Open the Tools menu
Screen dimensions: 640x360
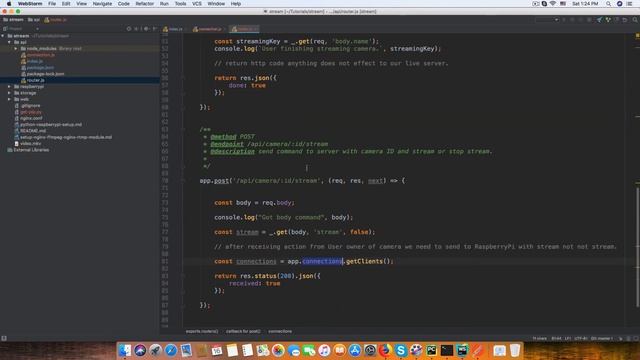tap(180, 4)
